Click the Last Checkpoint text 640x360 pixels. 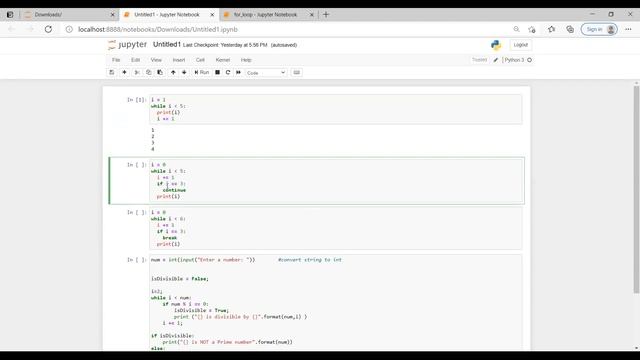(225, 45)
